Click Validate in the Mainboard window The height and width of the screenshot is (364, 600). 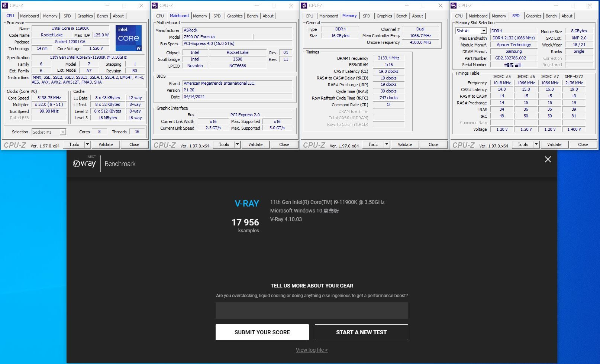tap(255, 144)
